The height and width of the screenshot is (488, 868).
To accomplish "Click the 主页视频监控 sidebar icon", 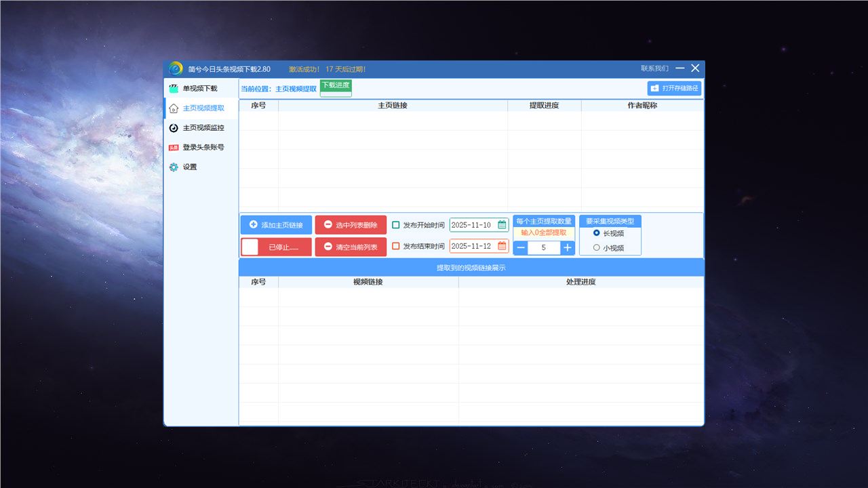I will click(174, 128).
